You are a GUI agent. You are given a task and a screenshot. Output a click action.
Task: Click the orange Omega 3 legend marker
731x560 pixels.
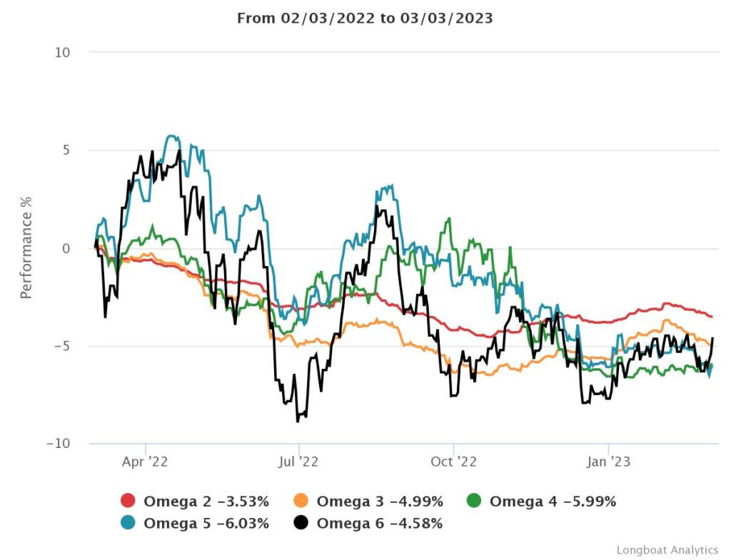(301, 502)
